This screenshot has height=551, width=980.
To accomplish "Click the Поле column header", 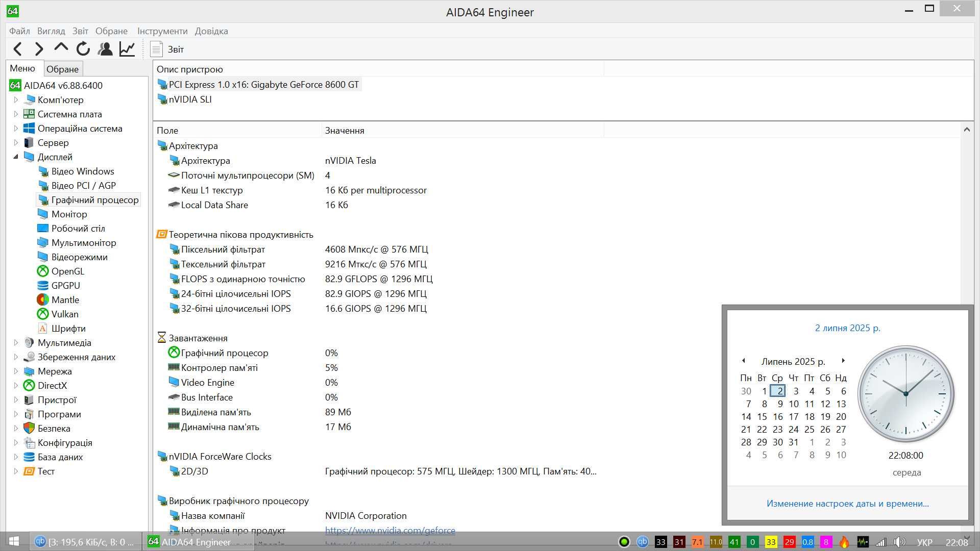I will [237, 131].
